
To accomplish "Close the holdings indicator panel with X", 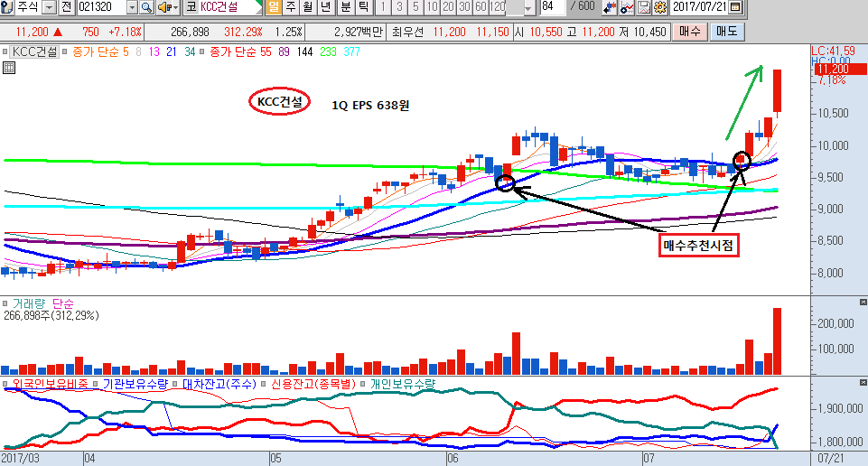I will point(863,382).
